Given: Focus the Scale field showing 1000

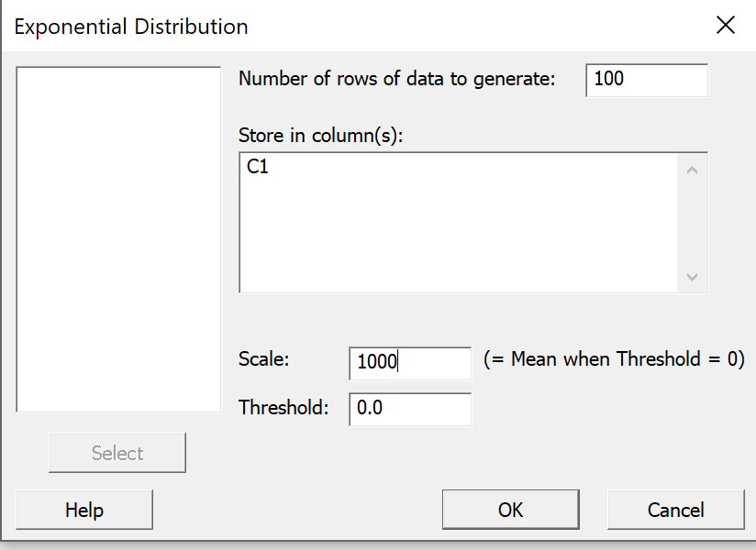Looking at the screenshot, I should click(x=410, y=363).
